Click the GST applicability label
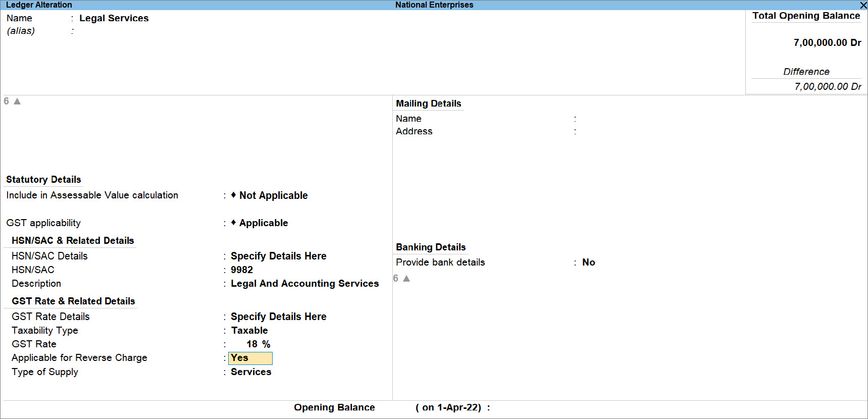The height and width of the screenshot is (419, 868). click(43, 223)
